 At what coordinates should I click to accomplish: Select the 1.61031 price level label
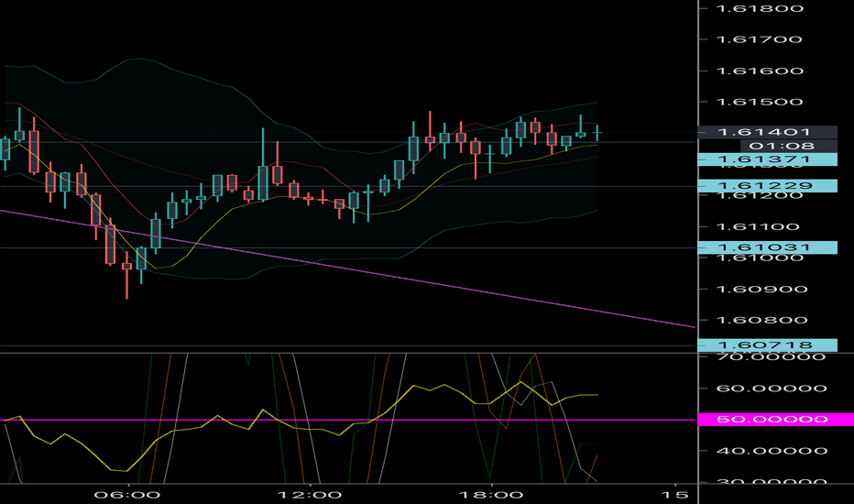point(766,247)
